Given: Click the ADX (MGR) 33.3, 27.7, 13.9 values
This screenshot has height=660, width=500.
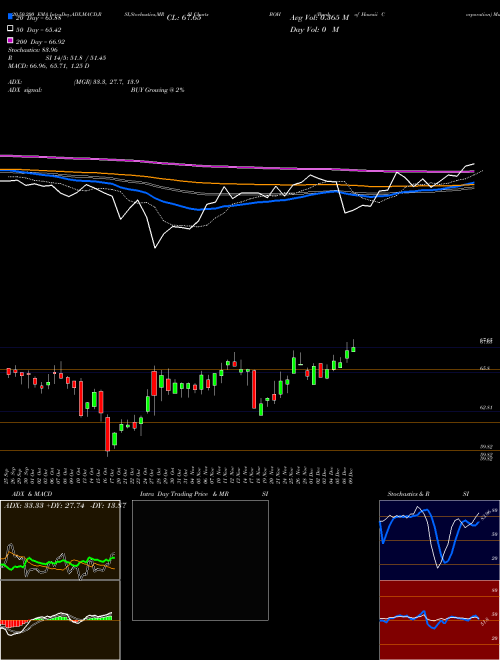Looking at the screenshot, I should click(106, 82).
